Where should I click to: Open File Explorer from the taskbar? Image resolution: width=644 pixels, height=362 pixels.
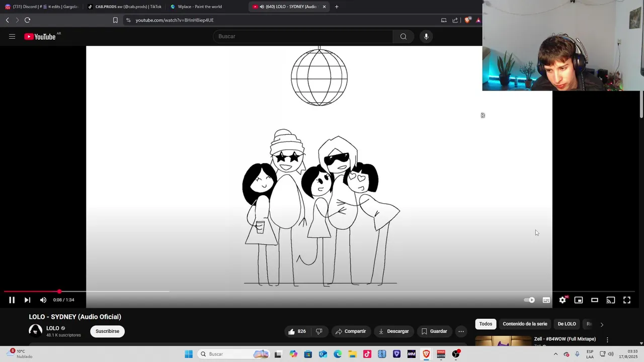352,354
